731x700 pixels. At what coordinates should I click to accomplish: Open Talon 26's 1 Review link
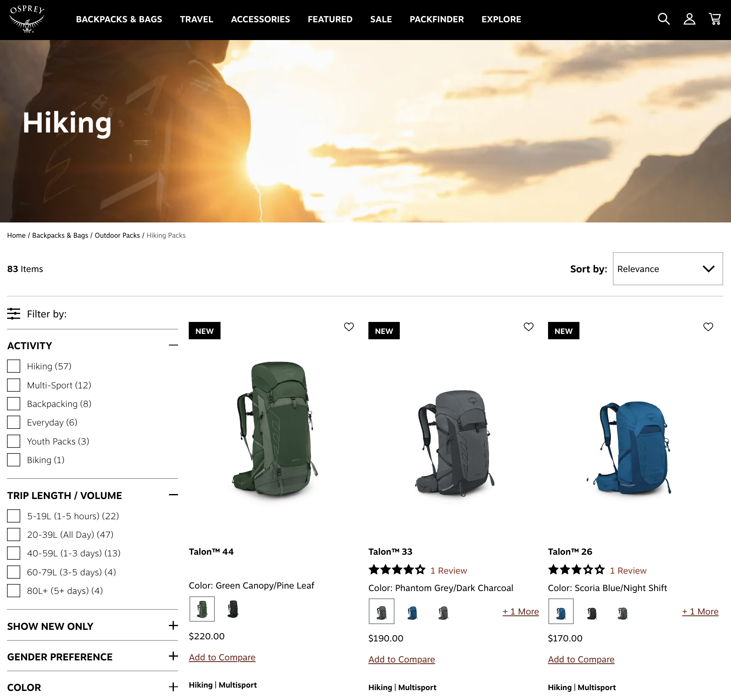pos(628,570)
